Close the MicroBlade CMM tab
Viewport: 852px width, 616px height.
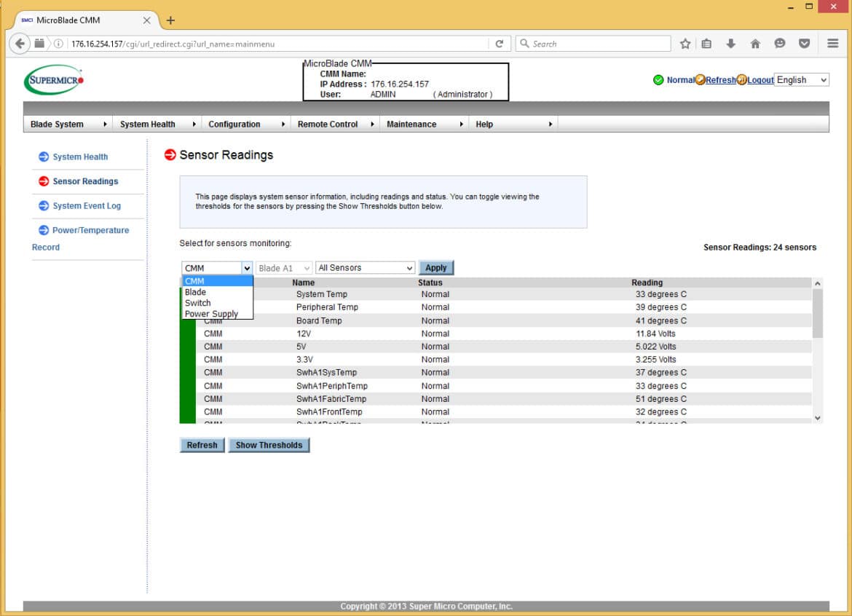[x=146, y=20]
